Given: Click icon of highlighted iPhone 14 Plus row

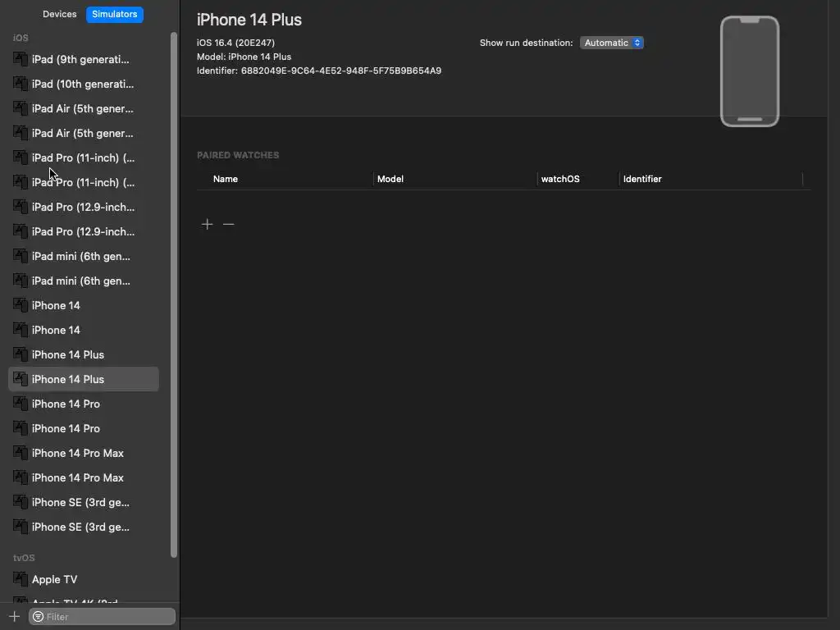Looking at the screenshot, I should tap(21, 379).
